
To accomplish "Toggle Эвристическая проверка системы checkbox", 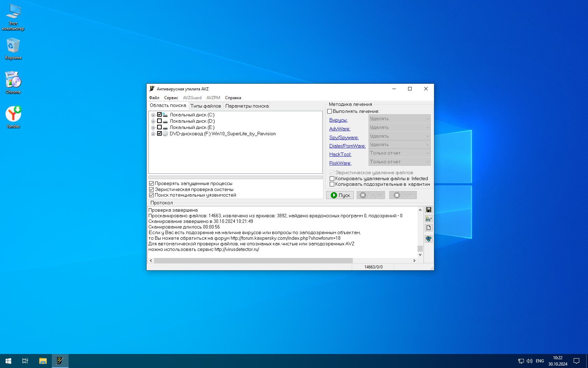I will [152, 189].
